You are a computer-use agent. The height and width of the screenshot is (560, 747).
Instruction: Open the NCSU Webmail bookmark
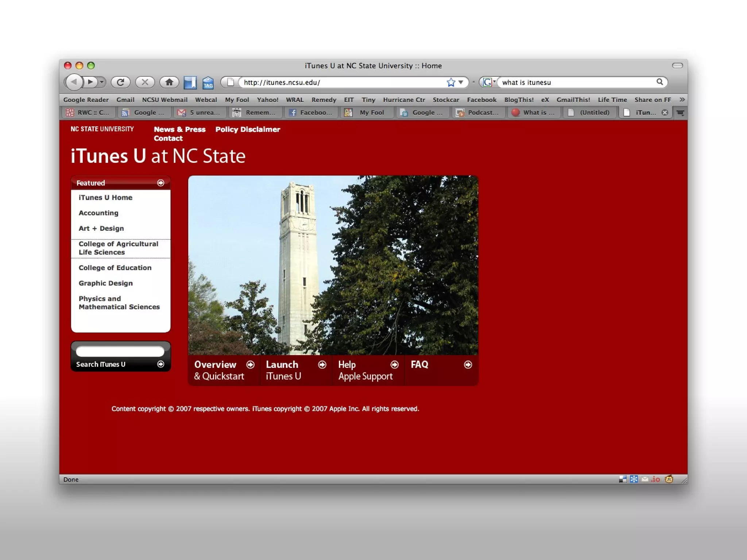[165, 100]
